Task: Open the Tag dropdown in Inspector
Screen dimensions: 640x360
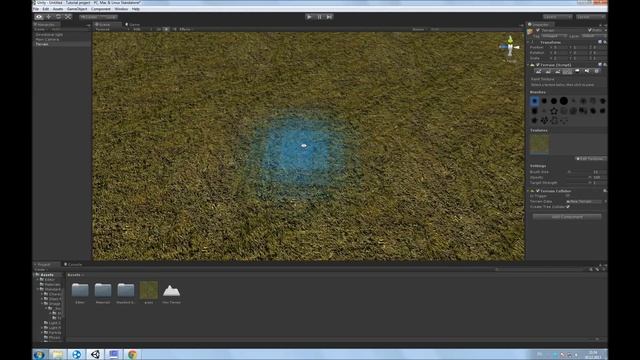Action: (x=556, y=36)
